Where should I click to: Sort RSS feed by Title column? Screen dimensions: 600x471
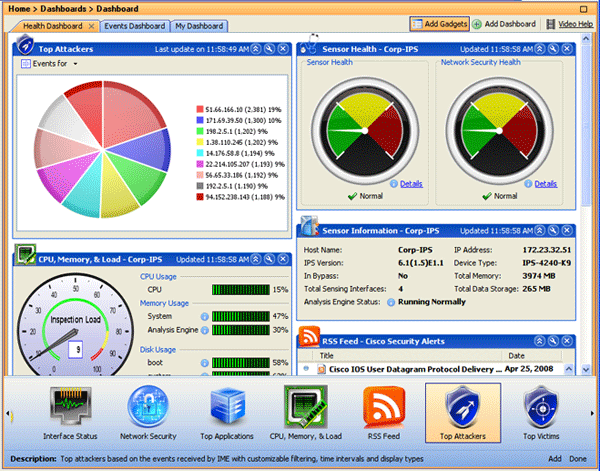pos(407,355)
